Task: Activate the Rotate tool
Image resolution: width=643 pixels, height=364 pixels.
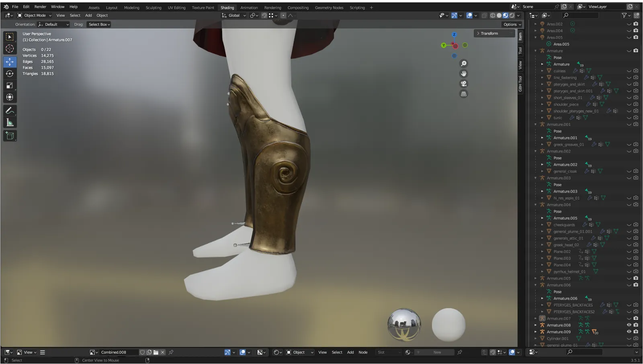Action: point(10,74)
